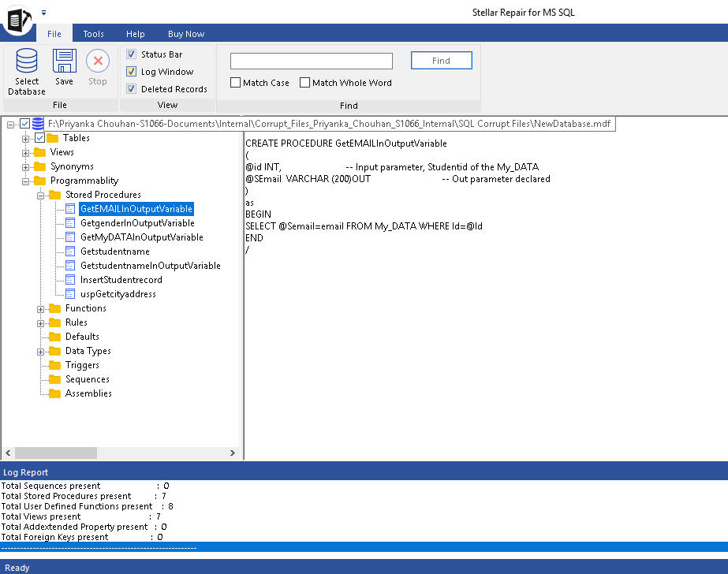Collapse the Stored Procedures tree node
The width and height of the screenshot is (728, 574).
(x=40, y=196)
